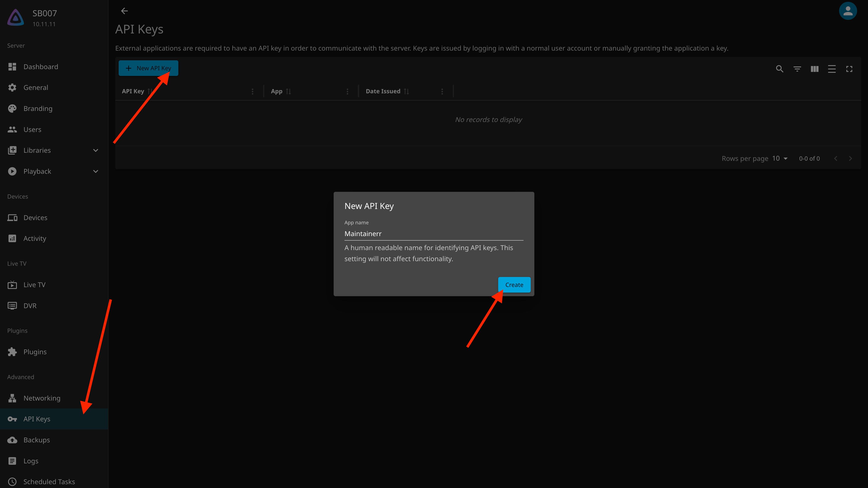
Task: Click the '0-0 of 0' pagination text
Action: pos(809,159)
